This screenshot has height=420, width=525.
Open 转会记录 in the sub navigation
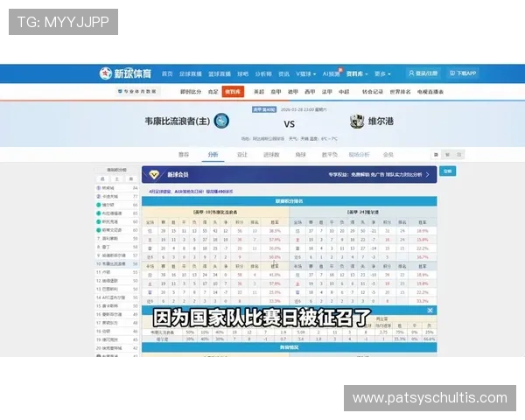(x=373, y=91)
